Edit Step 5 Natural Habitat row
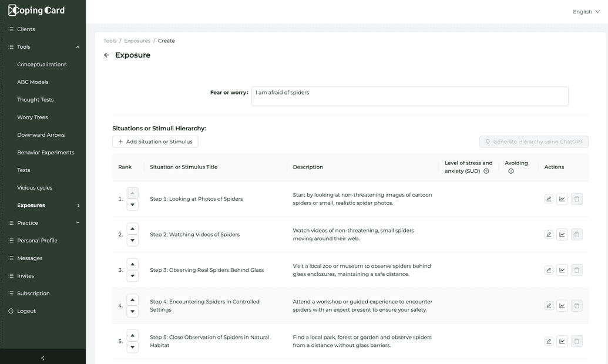The width and height of the screenshot is (608, 364). 549,342
